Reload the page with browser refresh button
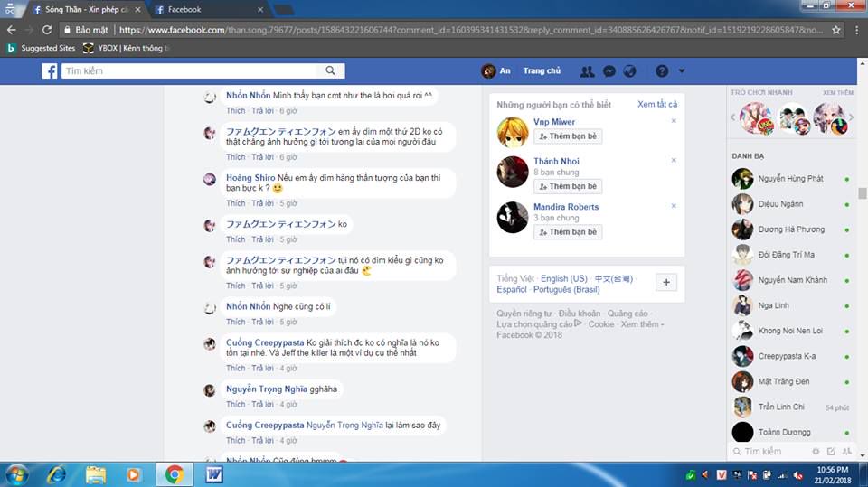This screenshot has width=868, height=487. 47,30
